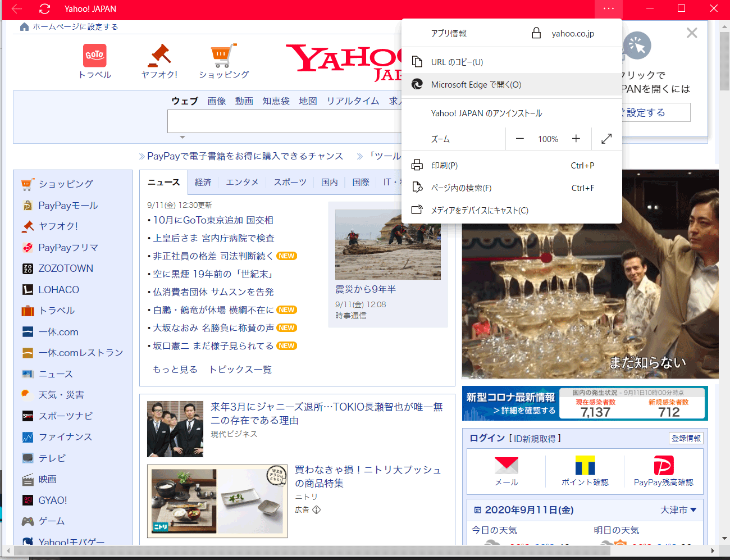The height and width of the screenshot is (560, 730).
Task: Switch to the スポーツ news tab
Action: (290, 182)
